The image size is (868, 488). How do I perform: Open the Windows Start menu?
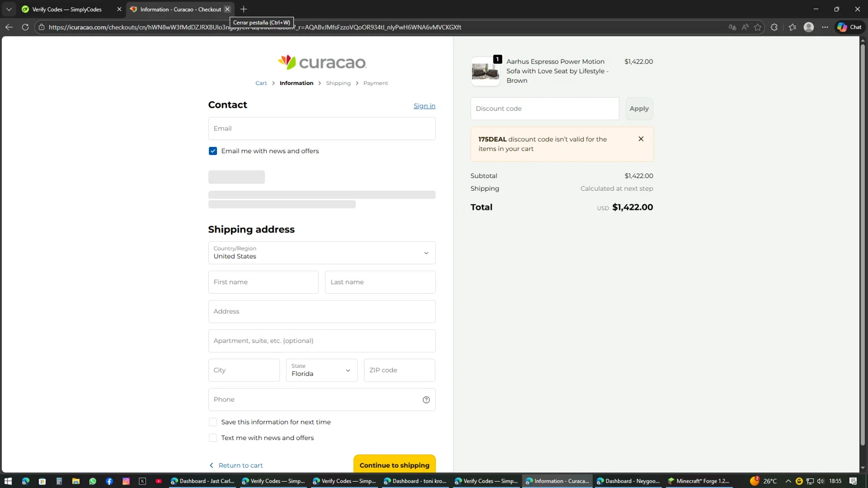tap(8, 481)
